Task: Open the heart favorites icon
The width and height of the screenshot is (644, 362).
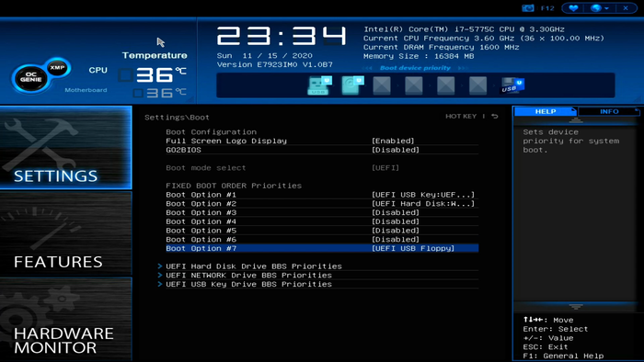Action: pyautogui.click(x=573, y=8)
